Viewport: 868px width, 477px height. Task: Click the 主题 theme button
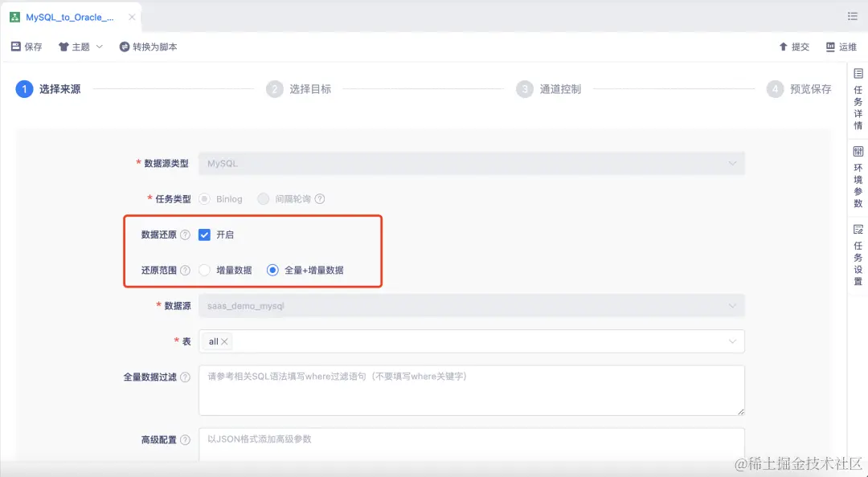click(81, 47)
